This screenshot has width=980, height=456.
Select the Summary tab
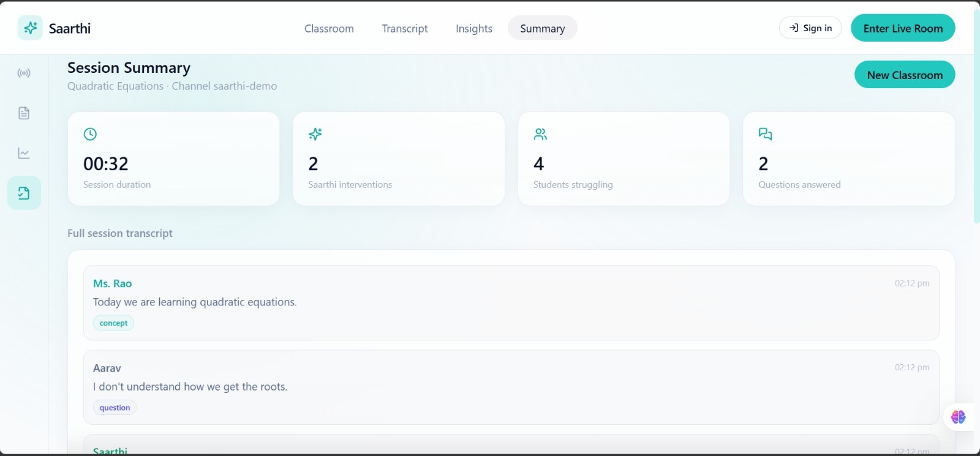tap(543, 28)
